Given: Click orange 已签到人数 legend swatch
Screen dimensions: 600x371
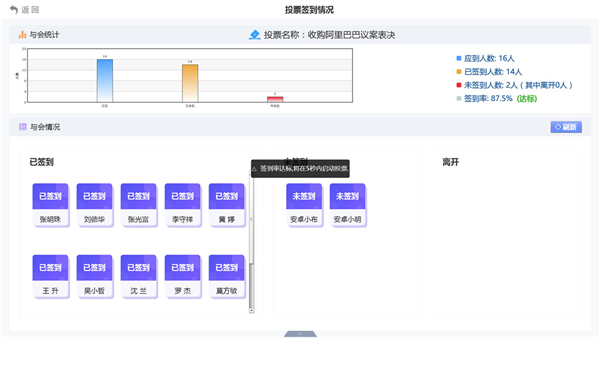Looking at the screenshot, I should tap(459, 72).
